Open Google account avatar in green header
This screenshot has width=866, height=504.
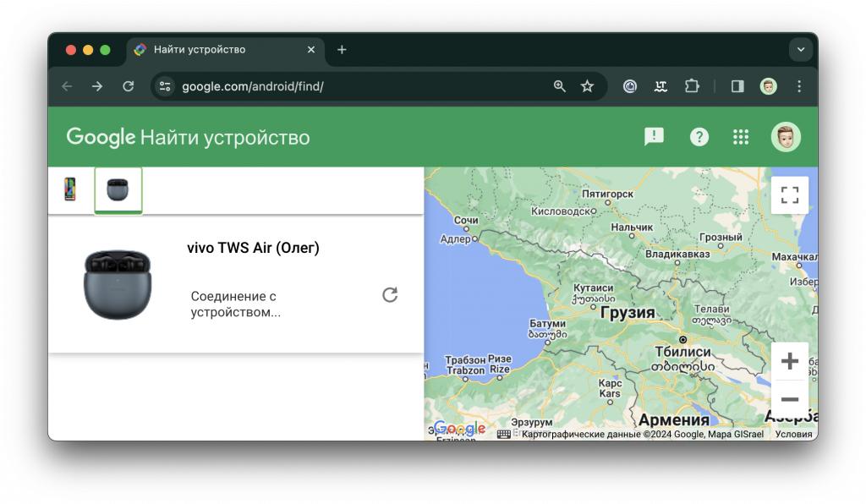coord(786,137)
